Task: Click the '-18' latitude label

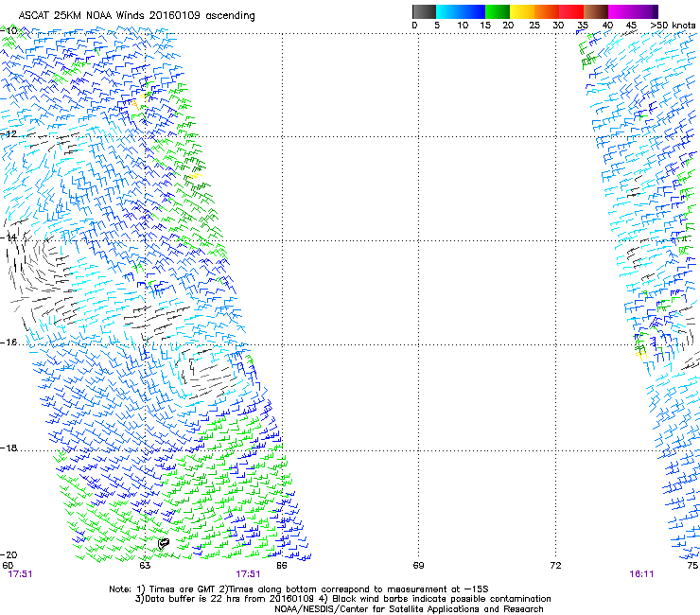Action: [9, 448]
